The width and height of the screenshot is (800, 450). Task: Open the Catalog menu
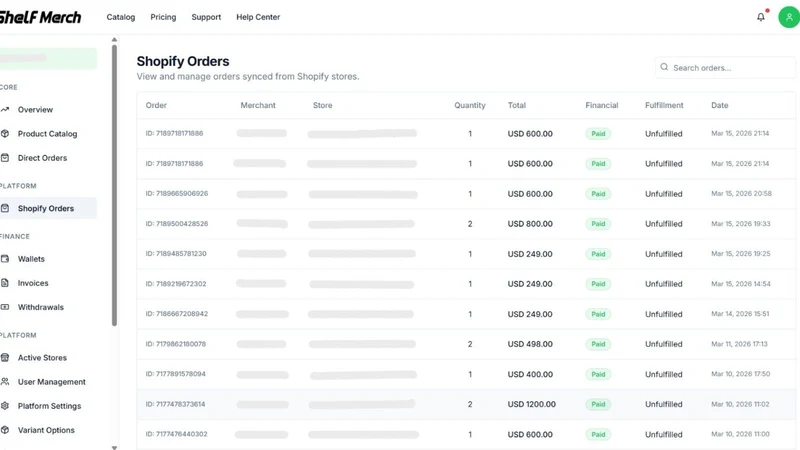coord(121,17)
